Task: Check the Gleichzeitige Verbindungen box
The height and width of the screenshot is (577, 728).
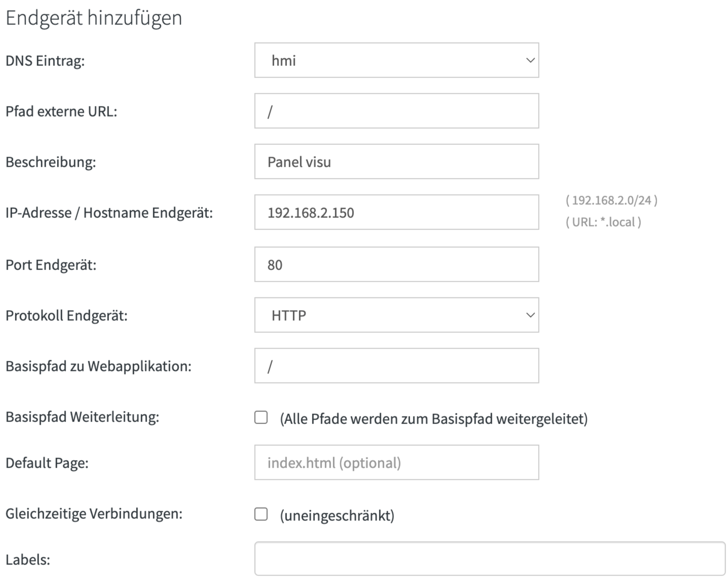Action: tap(261, 514)
